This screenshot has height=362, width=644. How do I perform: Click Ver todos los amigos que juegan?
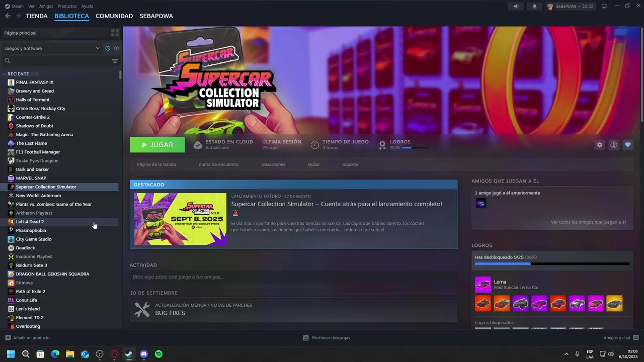(x=588, y=222)
